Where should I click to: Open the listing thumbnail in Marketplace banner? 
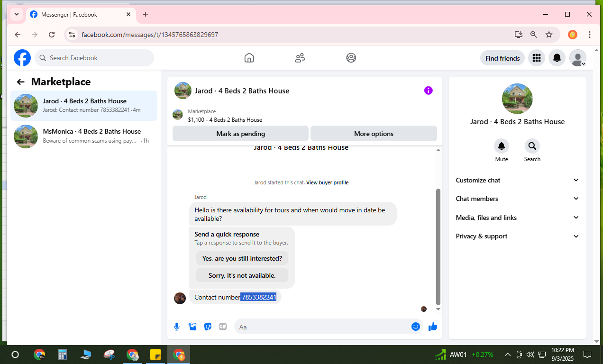[178, 115]
